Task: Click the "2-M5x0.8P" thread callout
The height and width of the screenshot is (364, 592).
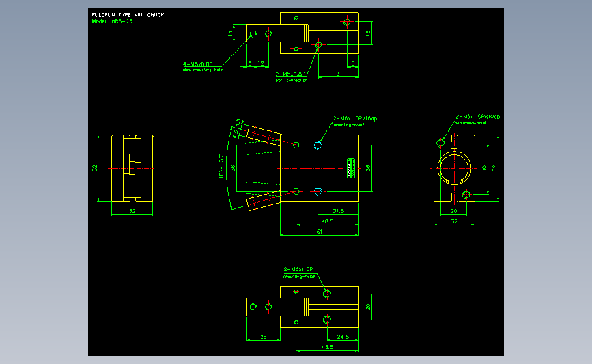Action: (290, 74)
